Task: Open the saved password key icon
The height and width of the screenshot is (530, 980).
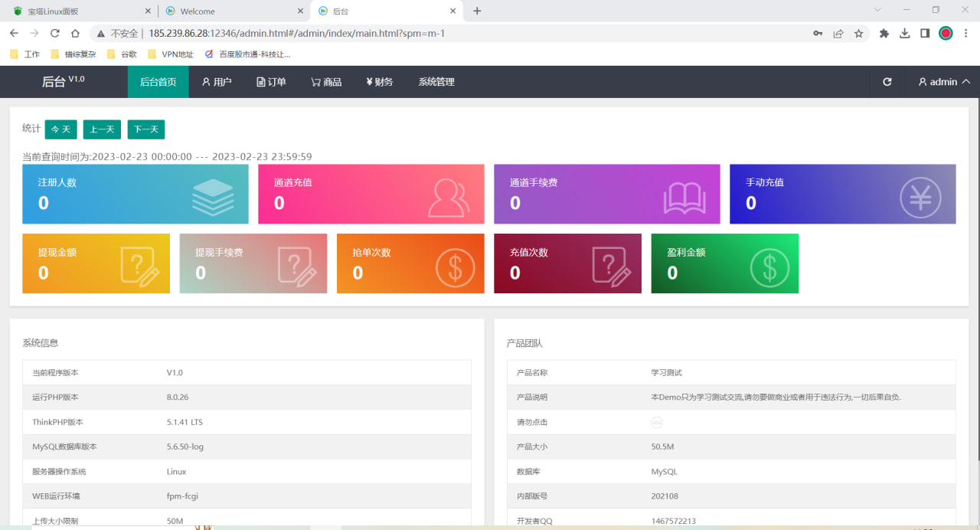Action: [818, 34]
